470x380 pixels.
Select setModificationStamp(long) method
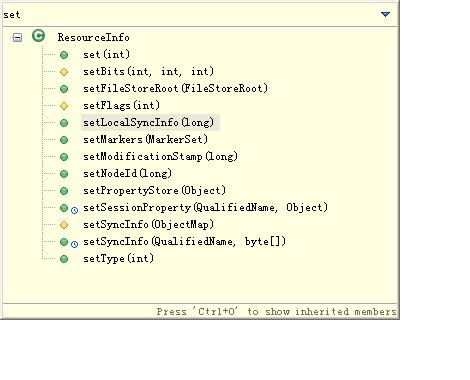coord(160,156)
